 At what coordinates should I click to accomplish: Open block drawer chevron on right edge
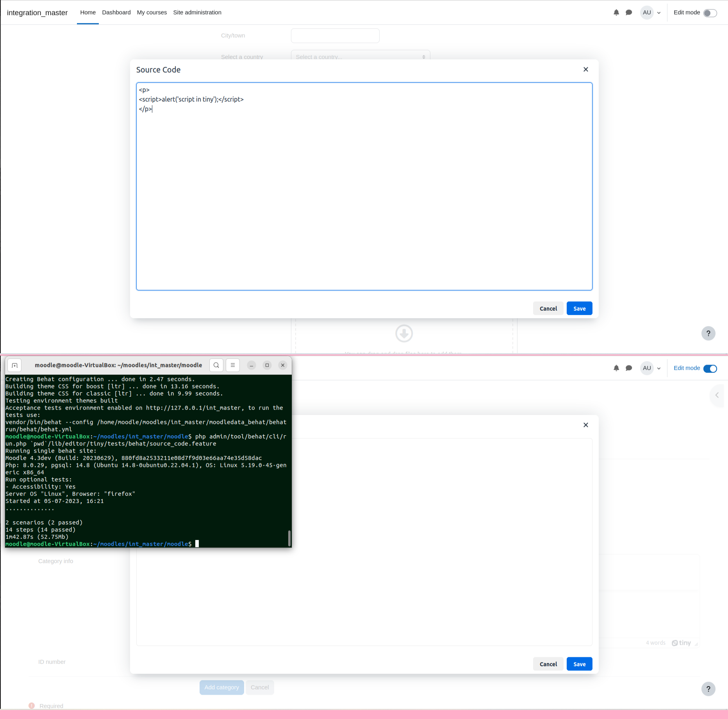click(717, 395)
